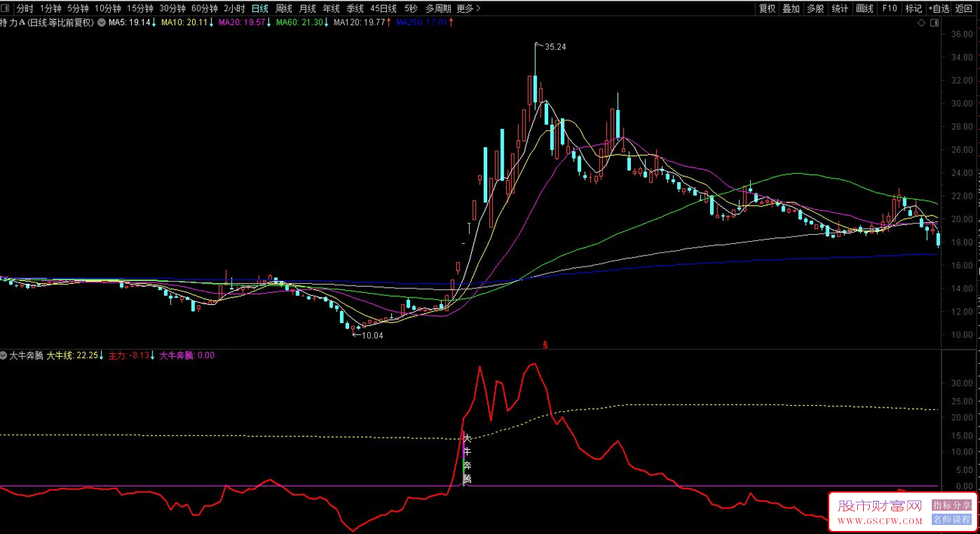This screenshot has height=534, width=980.
Task: Click the 画线 drawing tools button
Action: click(865, 9)
